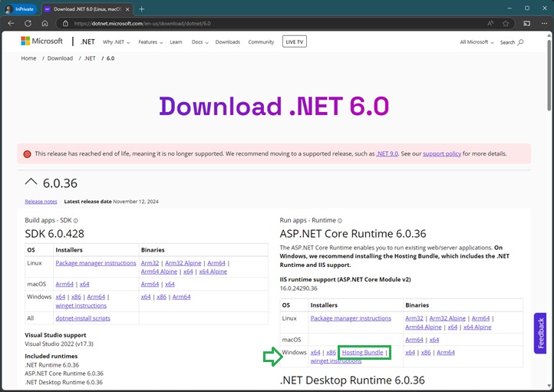The width and height of the screenshot is (554, 392).
Task: Open browser settings and more menu
Action: (x=544, y=23)
